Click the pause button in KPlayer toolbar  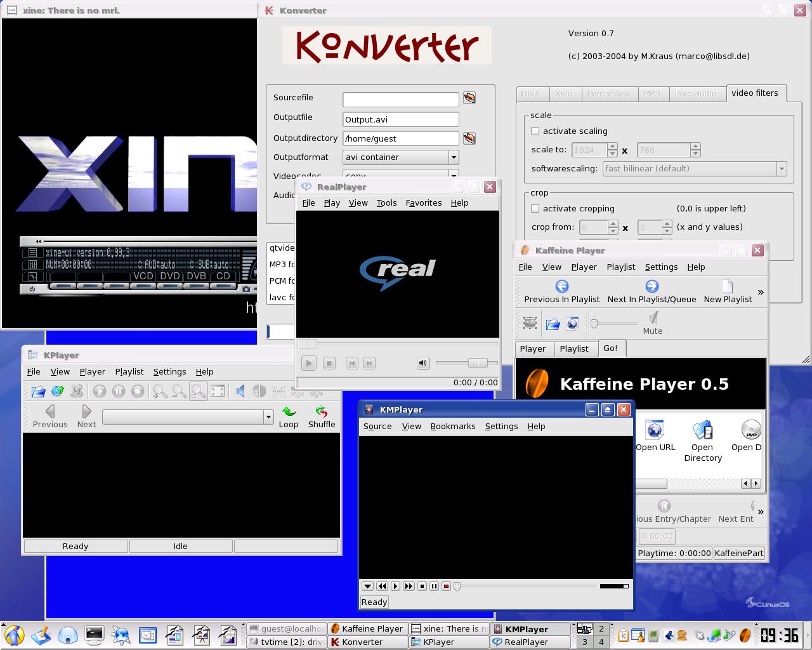click(x=119, y=391)
